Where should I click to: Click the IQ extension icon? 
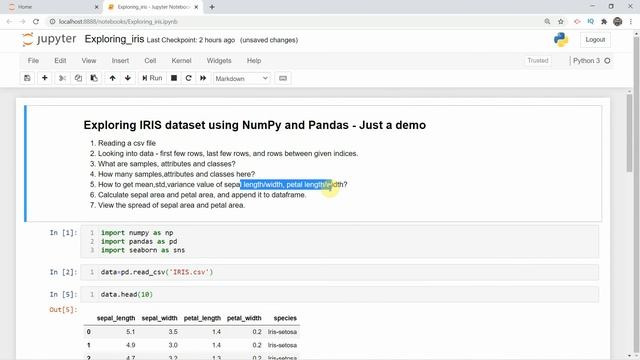click(x=591, y=22)
